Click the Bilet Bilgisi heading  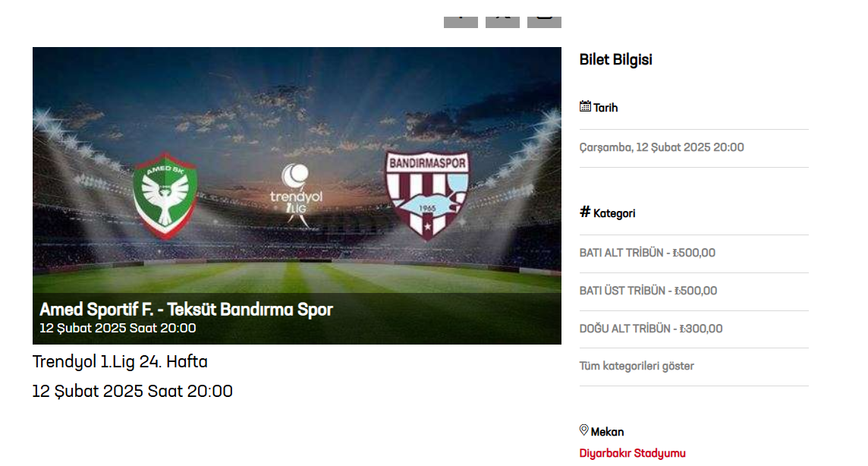[615, 59]
